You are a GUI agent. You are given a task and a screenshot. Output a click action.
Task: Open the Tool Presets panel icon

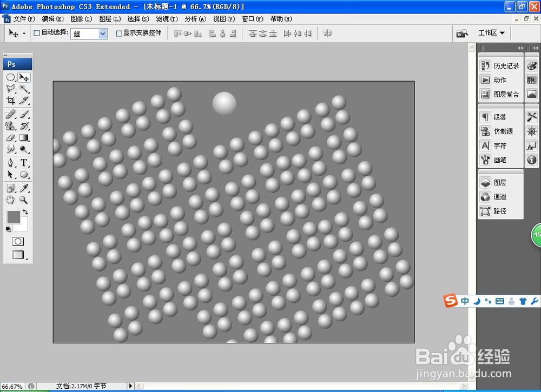tap(532, 117)
